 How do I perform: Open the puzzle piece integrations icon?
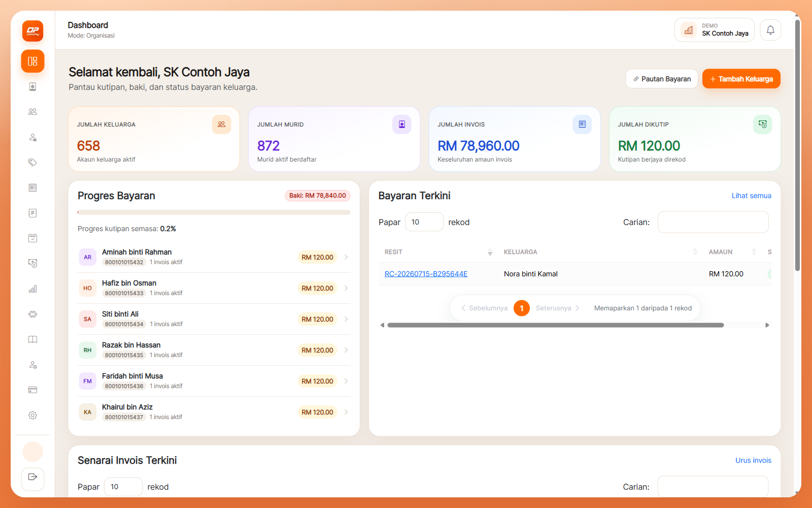tap(32, 314)
